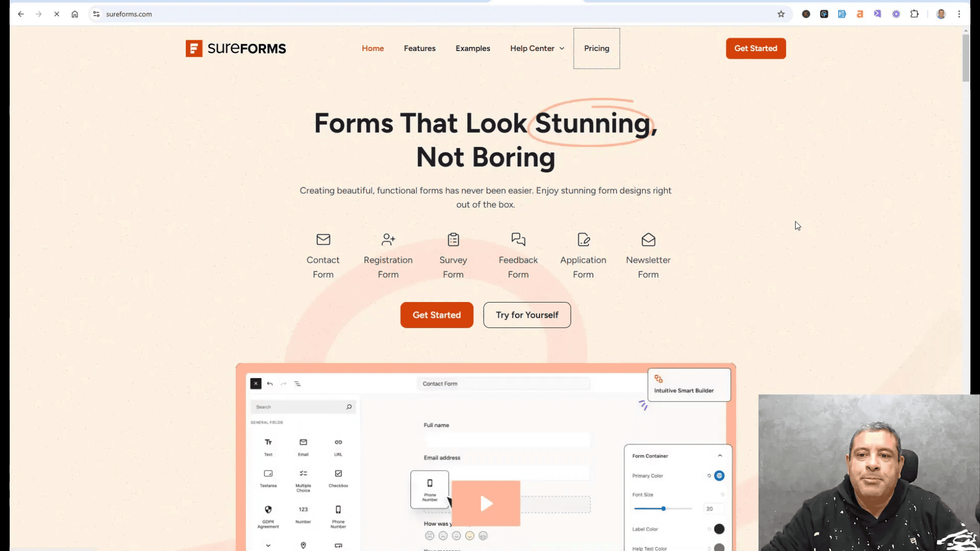Click the Search input field in sidebar
This screenshot has width=980, height=551.
point(302,406)
